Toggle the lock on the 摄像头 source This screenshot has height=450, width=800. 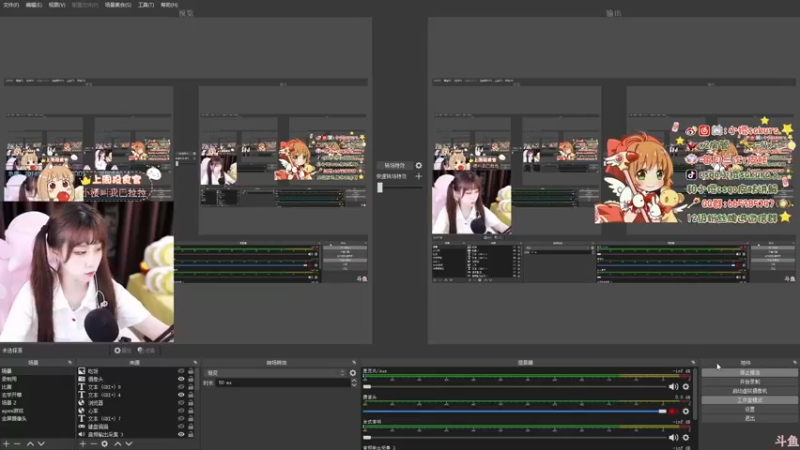click(x=191, y=379)
